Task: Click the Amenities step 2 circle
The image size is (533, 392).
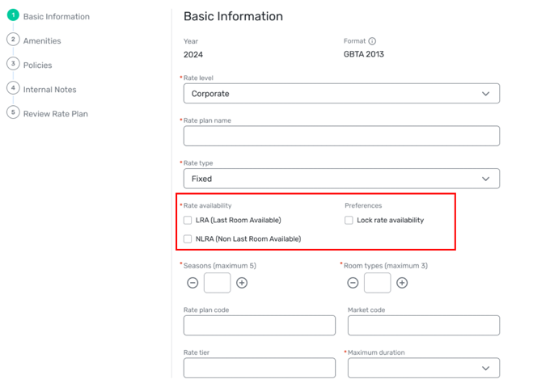Action: [x=13, y=40]
